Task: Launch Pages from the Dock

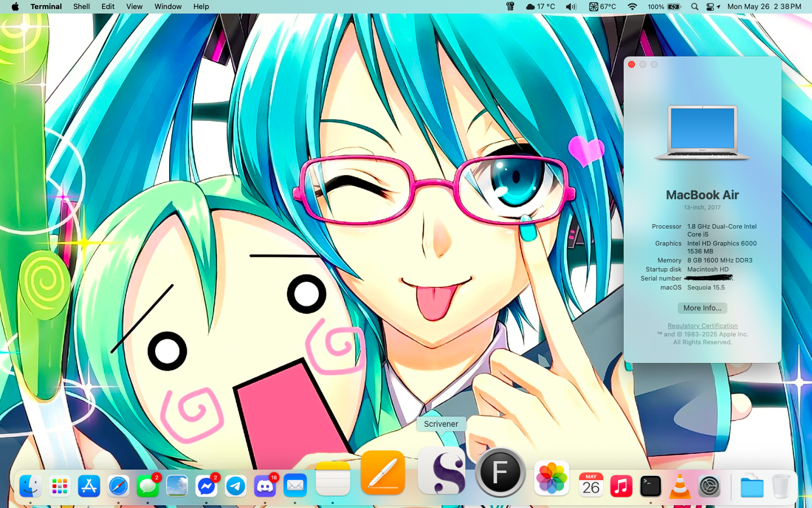Action: pos(383,473)
